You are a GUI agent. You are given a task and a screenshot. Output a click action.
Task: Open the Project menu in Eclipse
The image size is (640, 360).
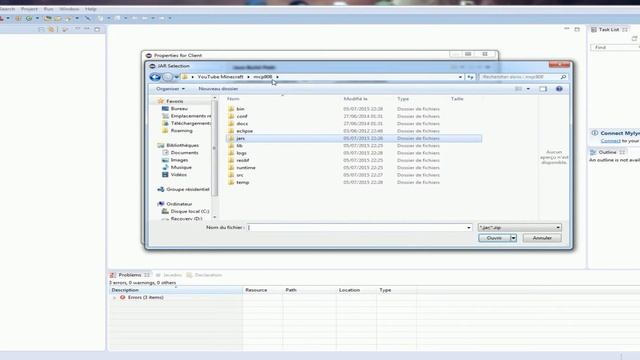point(29,9)
